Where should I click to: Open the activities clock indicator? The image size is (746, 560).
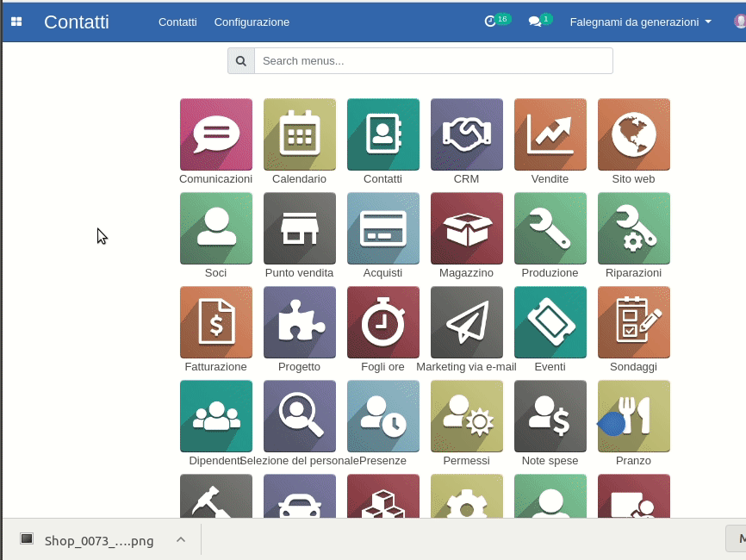pos(497,21)
